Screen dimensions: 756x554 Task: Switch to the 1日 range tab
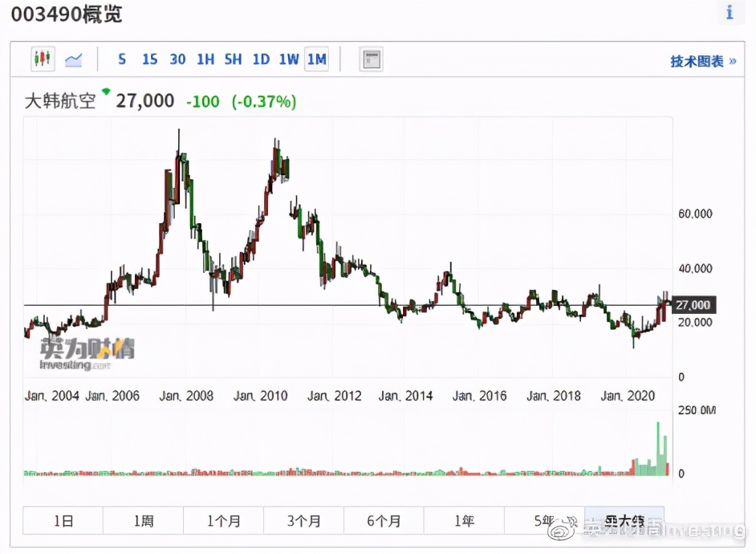pyautogui.click(x=63, y=520)
